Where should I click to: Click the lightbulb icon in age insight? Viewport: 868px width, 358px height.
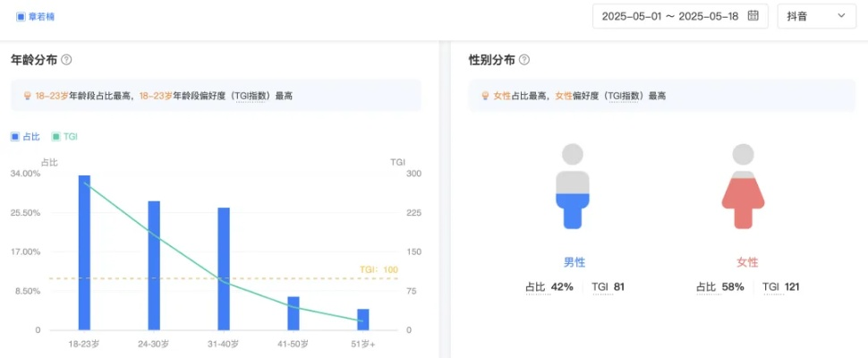(x=28, y=96)
